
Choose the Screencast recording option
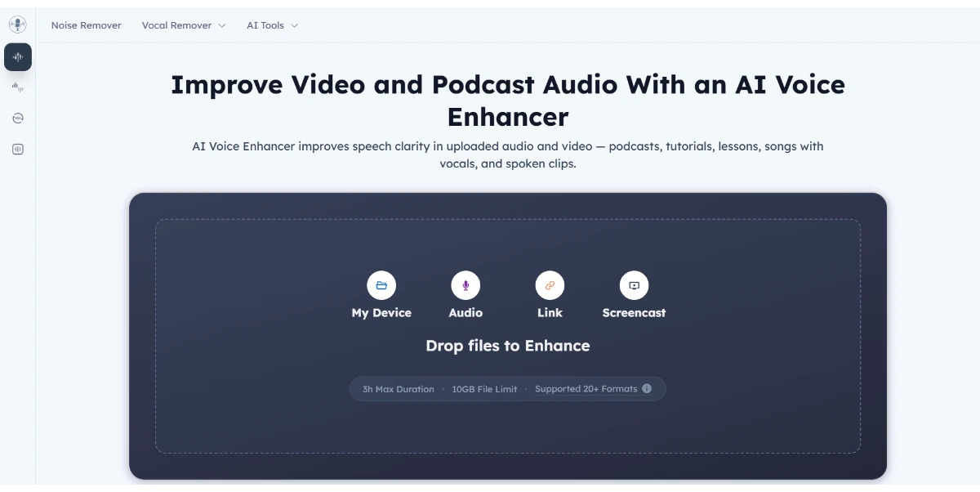pyautogui.click(x=634, y=295)
